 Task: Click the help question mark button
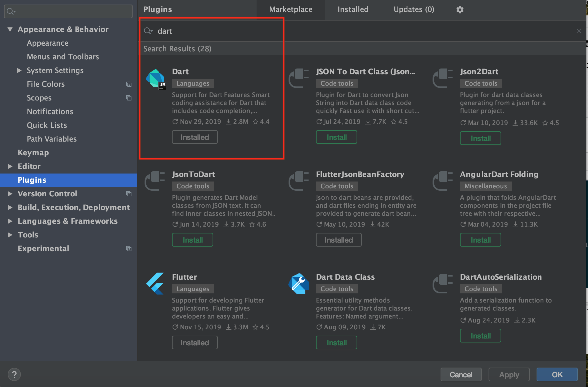pos(14,374)
